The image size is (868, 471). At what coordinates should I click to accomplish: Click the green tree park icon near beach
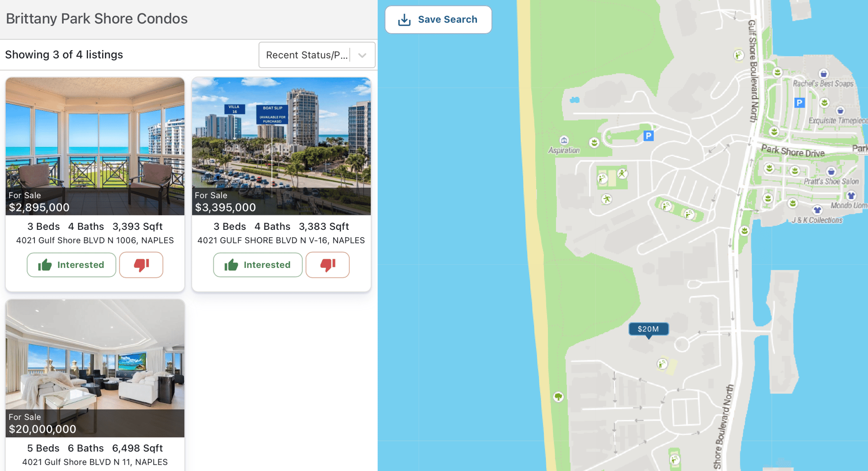click(x=558, y=397)
